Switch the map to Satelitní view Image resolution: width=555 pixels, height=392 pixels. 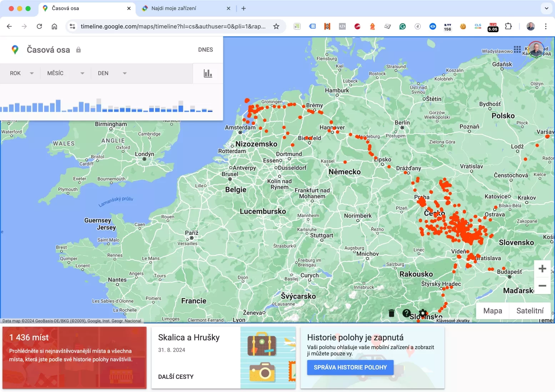coord(530,311)
